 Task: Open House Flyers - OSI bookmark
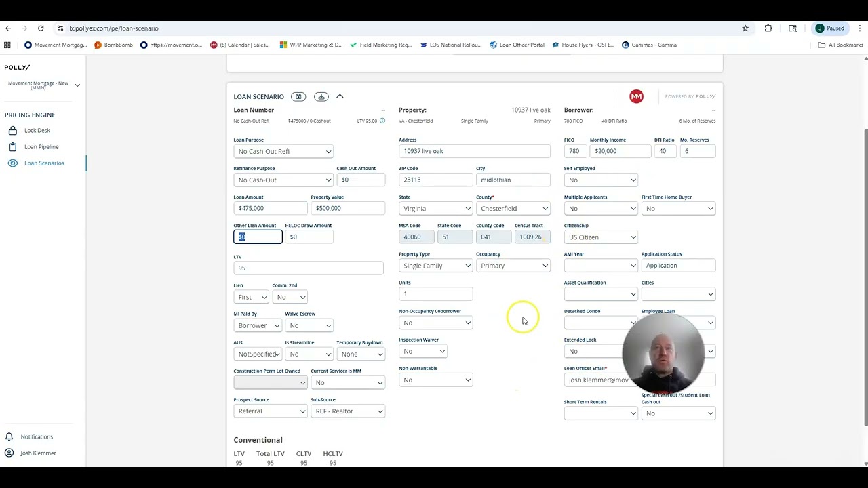tap(583, 45)
